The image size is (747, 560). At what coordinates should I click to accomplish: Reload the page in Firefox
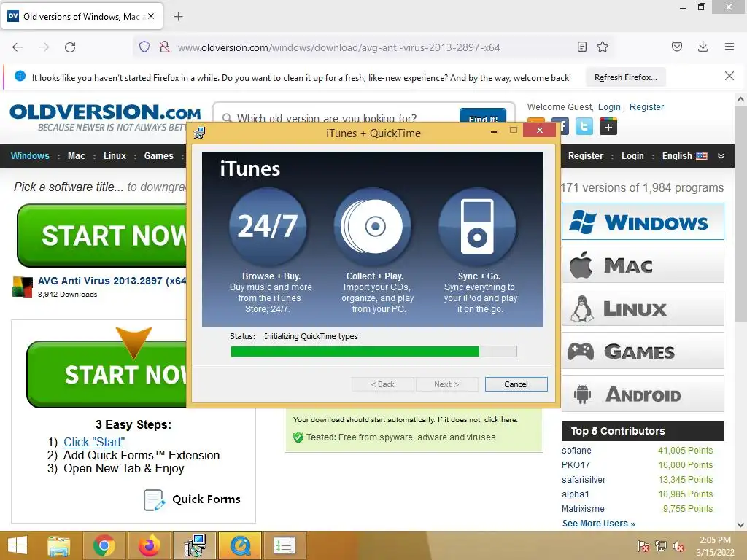point(70,47)
